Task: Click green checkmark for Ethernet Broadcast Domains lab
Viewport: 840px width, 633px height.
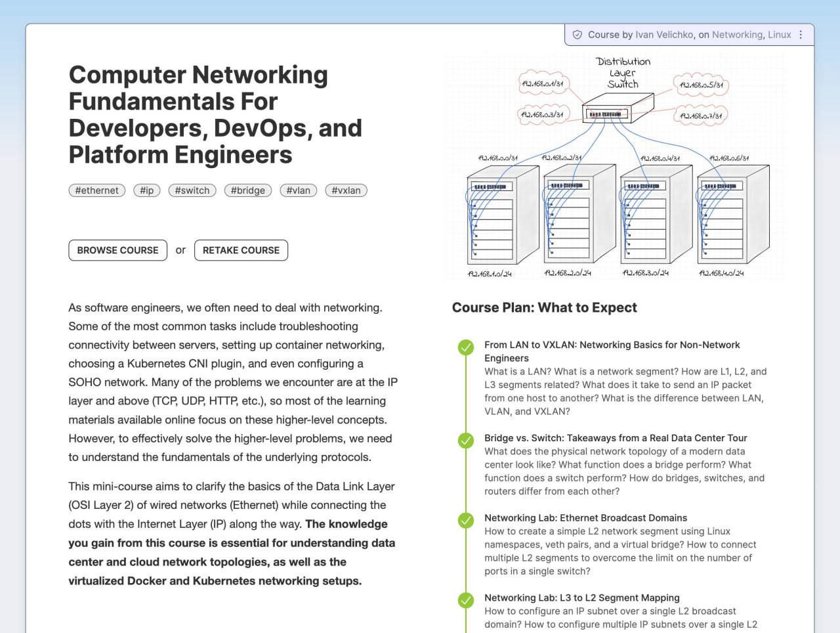Action: coord(466,521)
